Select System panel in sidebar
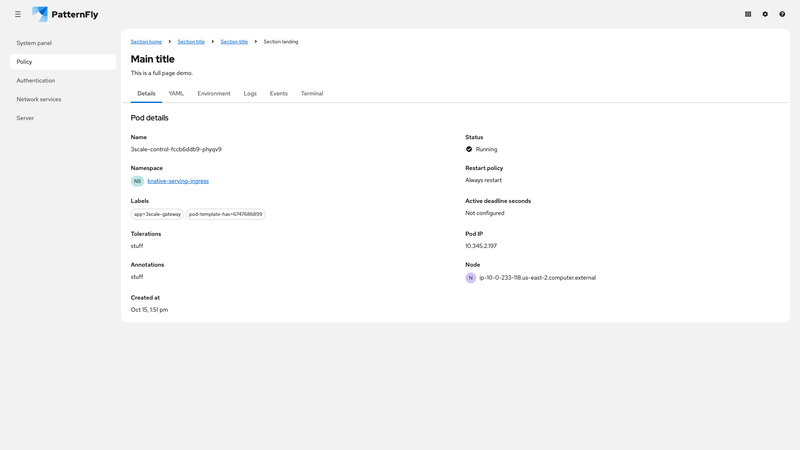 34,43
